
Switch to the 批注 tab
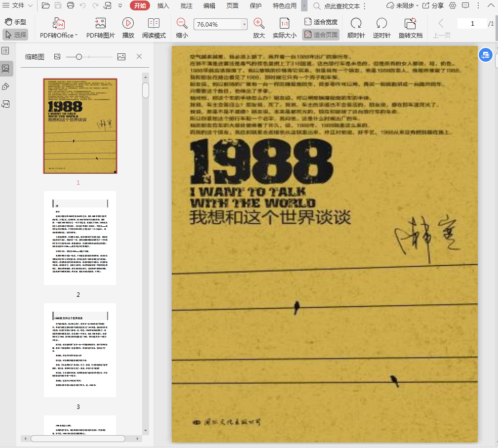(x=187, y=6)
